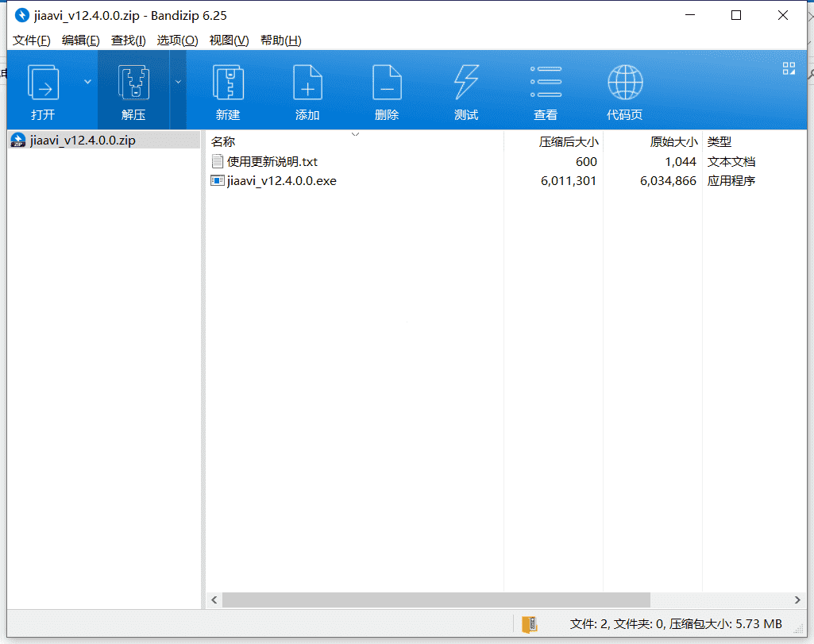This screenshot has height=644, width=814.
Task: Click the exe icon of jiaavi_v12.4.0.0.exe
Action: [218, 180]
